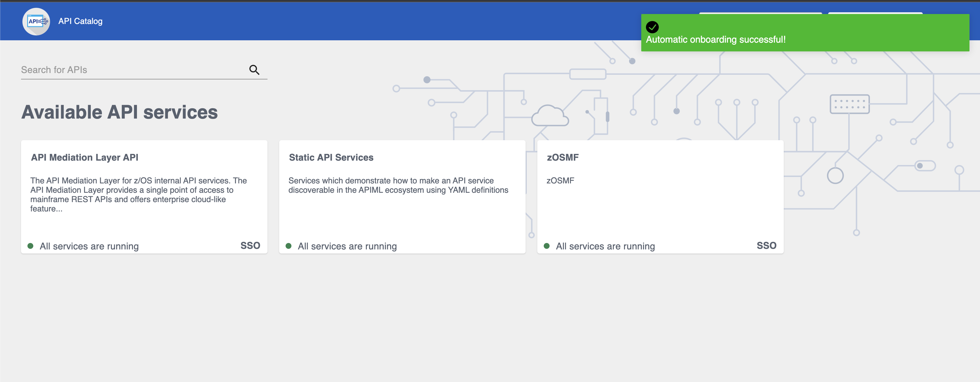Click the search magnifier icon

tap(254, 70)
